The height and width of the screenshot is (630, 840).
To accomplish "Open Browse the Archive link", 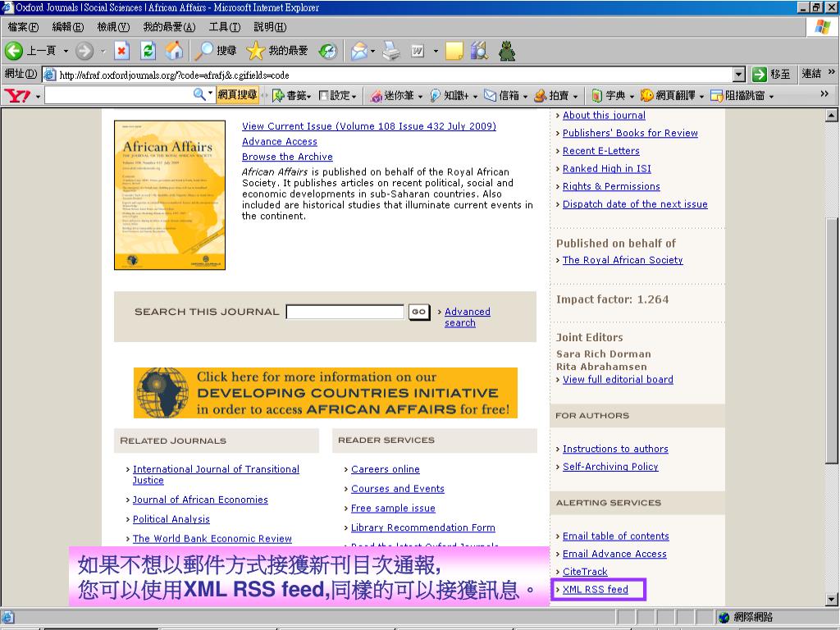I will click(287, 157).
